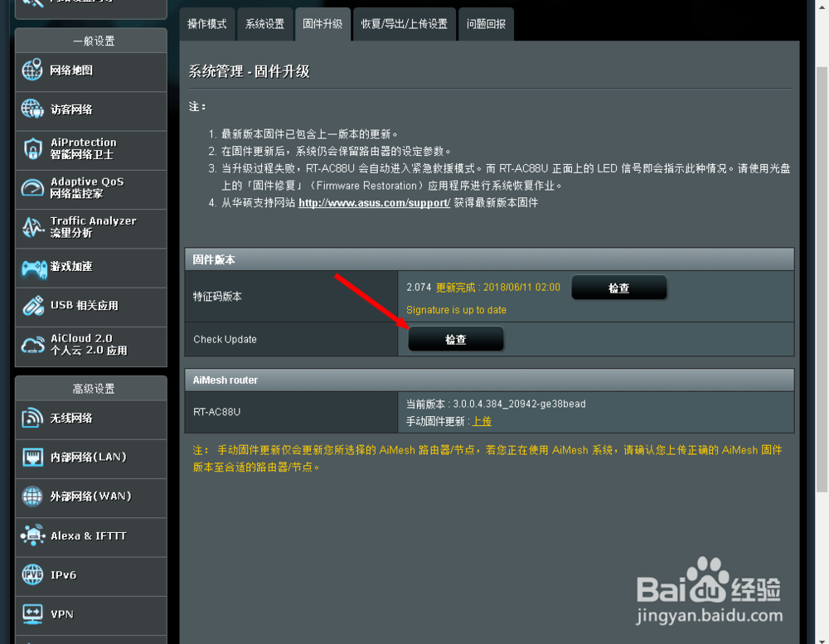Click the VPN monitor icon
The width and height of the screenshot is (829, 644).
coord(32,614)
